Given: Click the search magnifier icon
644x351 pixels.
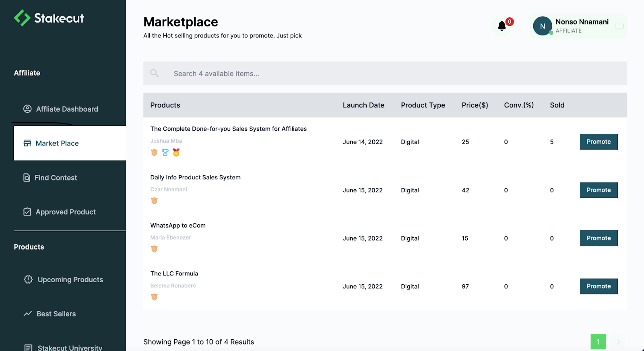Looking at the screenshot, I should pos(154,73).
